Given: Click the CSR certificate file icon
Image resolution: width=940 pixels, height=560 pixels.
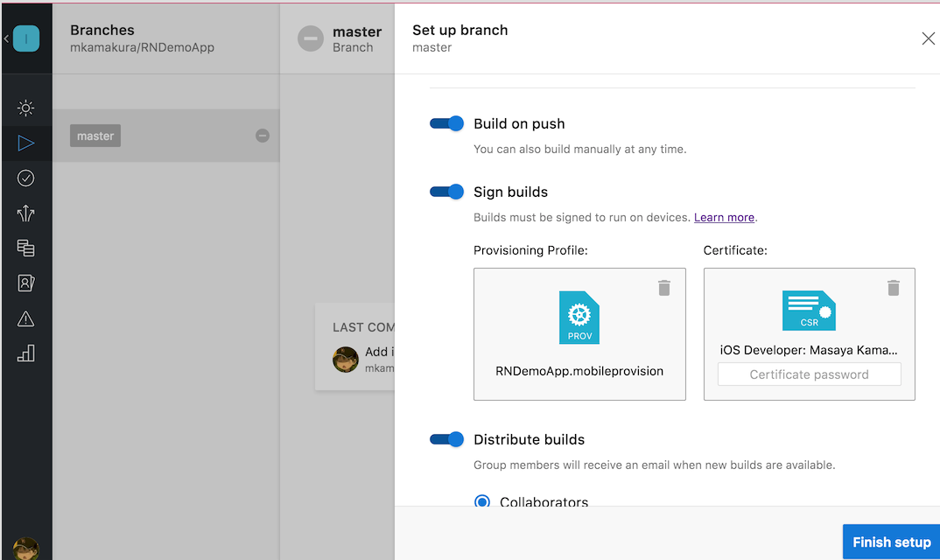Looking at the screenshot, I should point(809,311).
